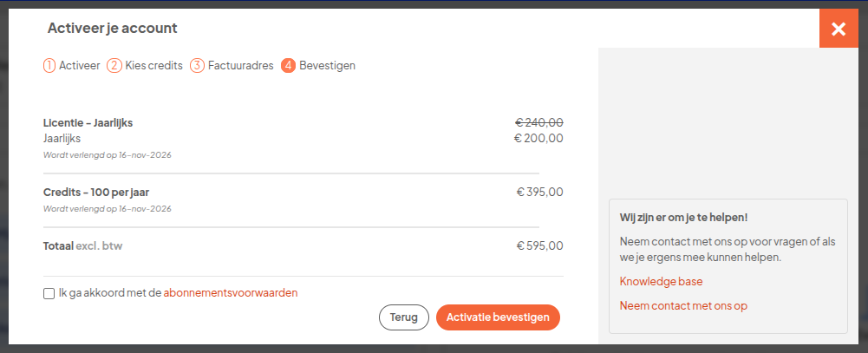Click the step 2 number circle
The height and width of the screenshot is (353, 868).
[x=114, y=65]
